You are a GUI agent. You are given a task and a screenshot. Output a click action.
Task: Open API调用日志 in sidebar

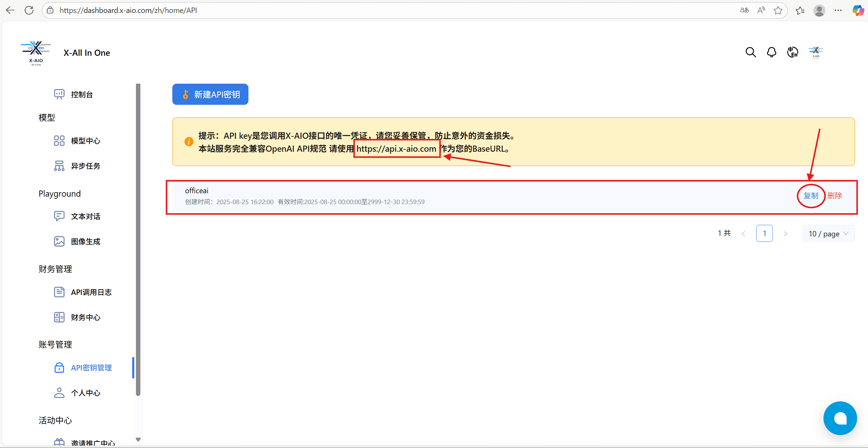coord(91,292)
